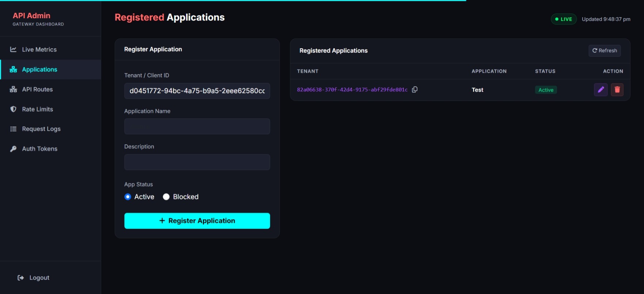Click the Live Metrics chart icon
Viewport: 644px width, 294px height.
[x=13, y=49]
